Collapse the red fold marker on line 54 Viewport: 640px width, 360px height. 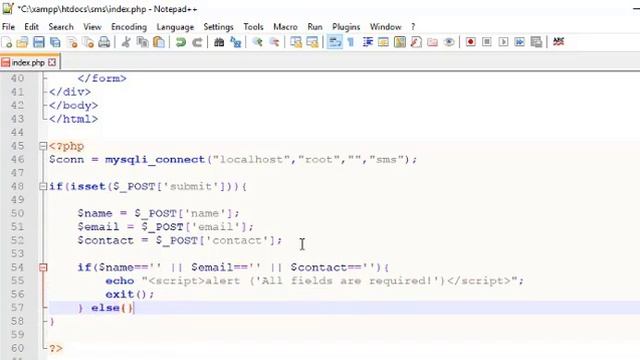point(43,267)
